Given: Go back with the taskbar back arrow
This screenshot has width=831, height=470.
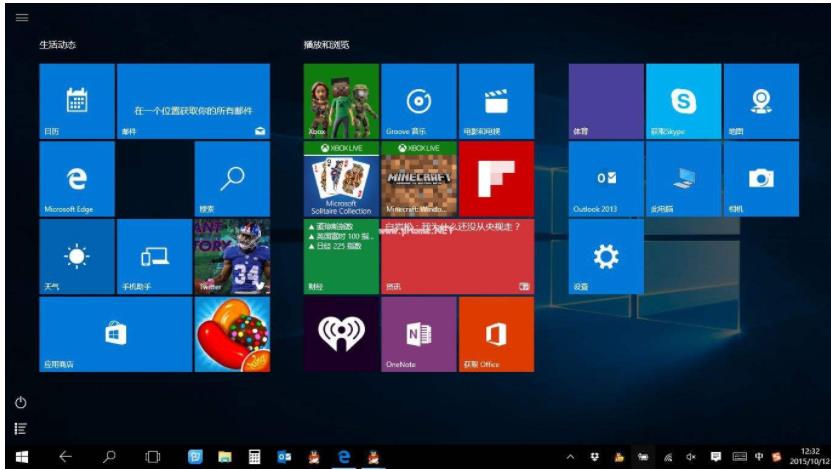Looking at the screenshot, I should [x=65, y=457].
